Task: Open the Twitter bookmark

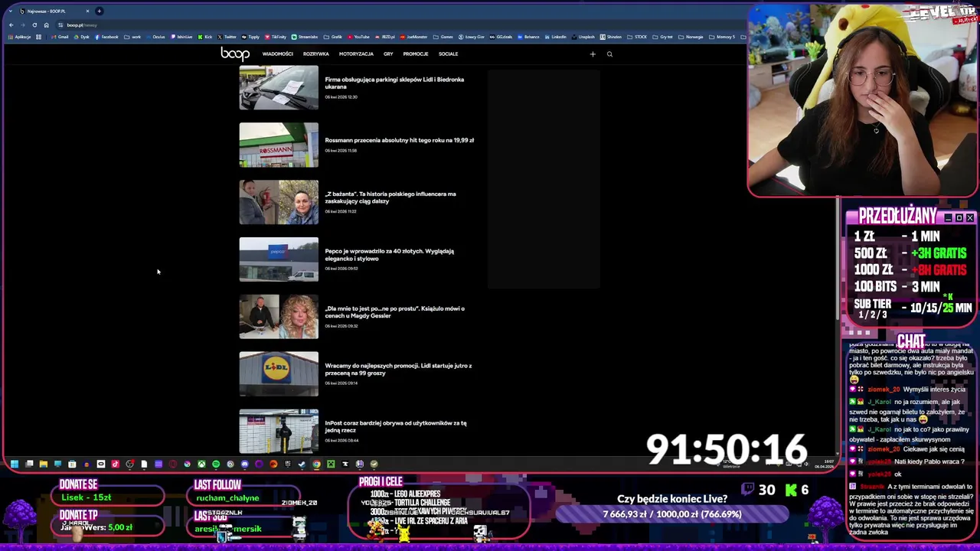Action: 227,37
